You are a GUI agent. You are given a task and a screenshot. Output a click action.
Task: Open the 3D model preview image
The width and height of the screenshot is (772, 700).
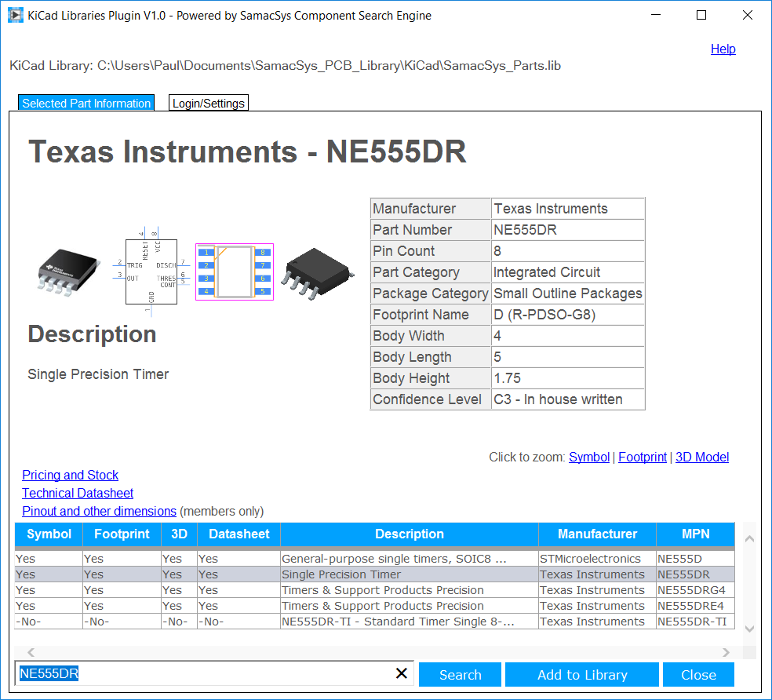pyautogui.click(x=318, y=274)
